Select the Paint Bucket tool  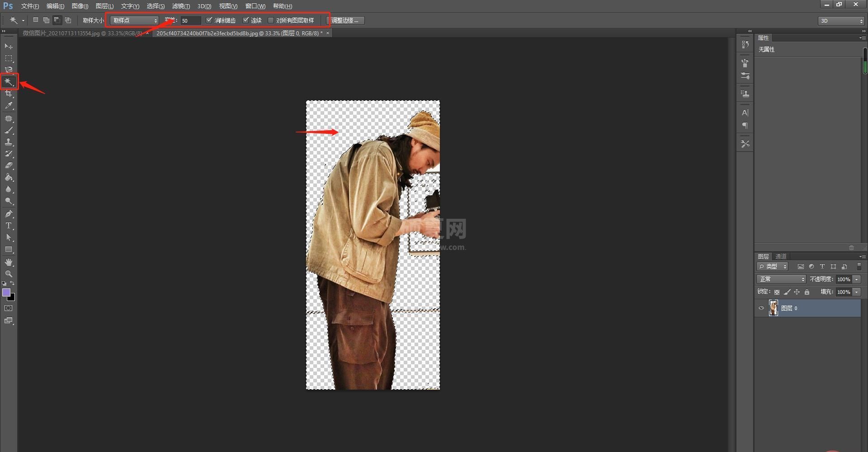[x=9, y=177]
